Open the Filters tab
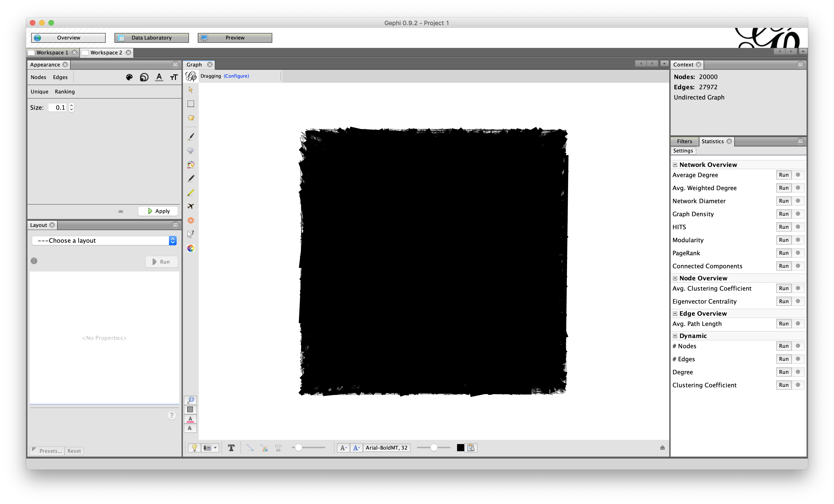 pos(684,141)
